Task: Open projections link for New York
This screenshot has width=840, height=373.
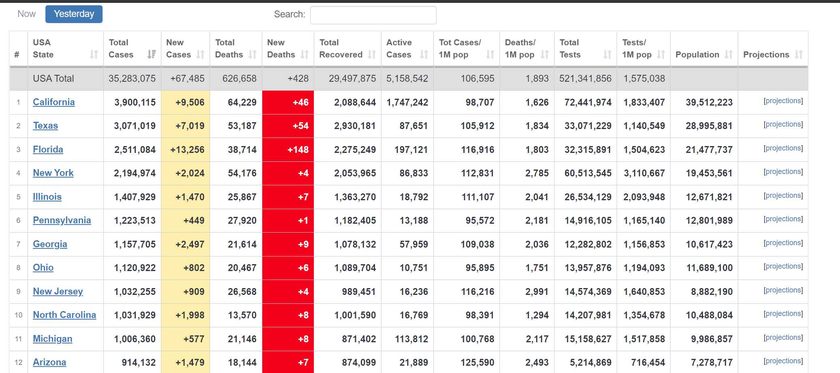Action: point(783,171)
